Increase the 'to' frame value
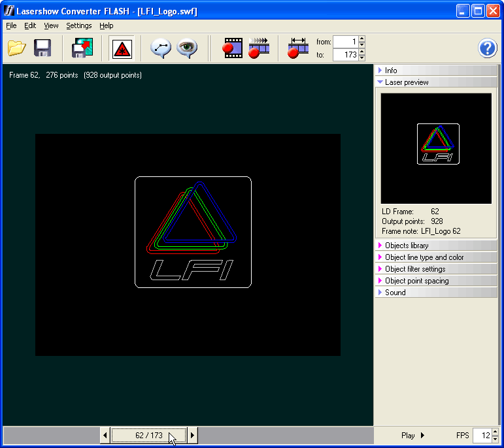 click(362, 52)
